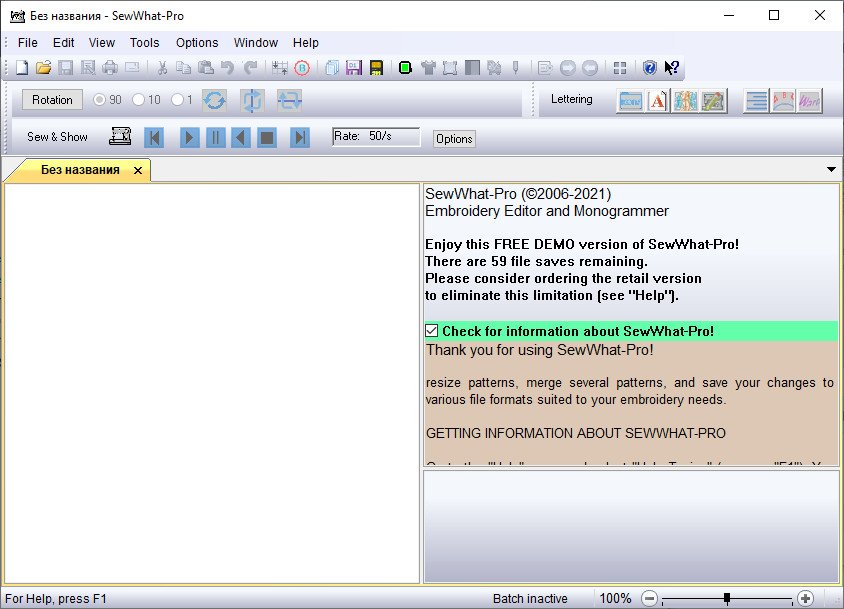The width and height of the screenshot is (844, 609).
Task: Click the Rotation button
Action: coord(52,100)
